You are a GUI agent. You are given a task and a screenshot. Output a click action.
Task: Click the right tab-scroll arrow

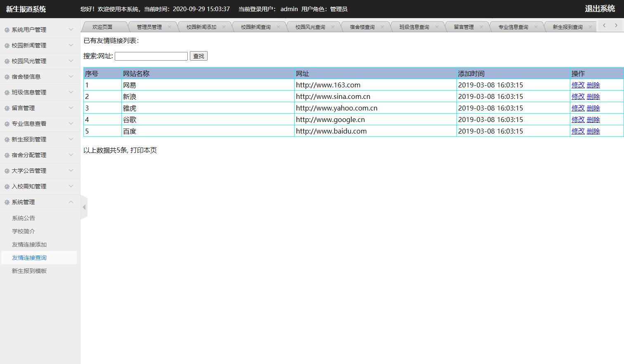[616, 25]
